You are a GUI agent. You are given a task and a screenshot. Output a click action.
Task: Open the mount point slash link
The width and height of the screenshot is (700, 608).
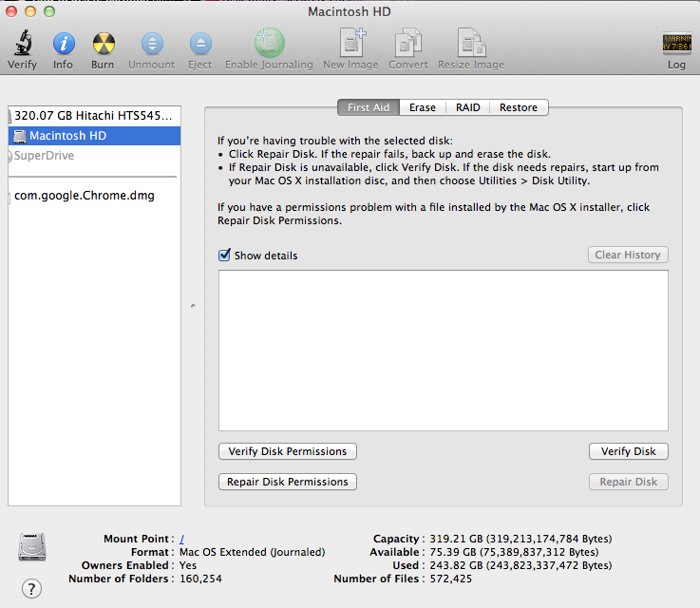[182, 539]
